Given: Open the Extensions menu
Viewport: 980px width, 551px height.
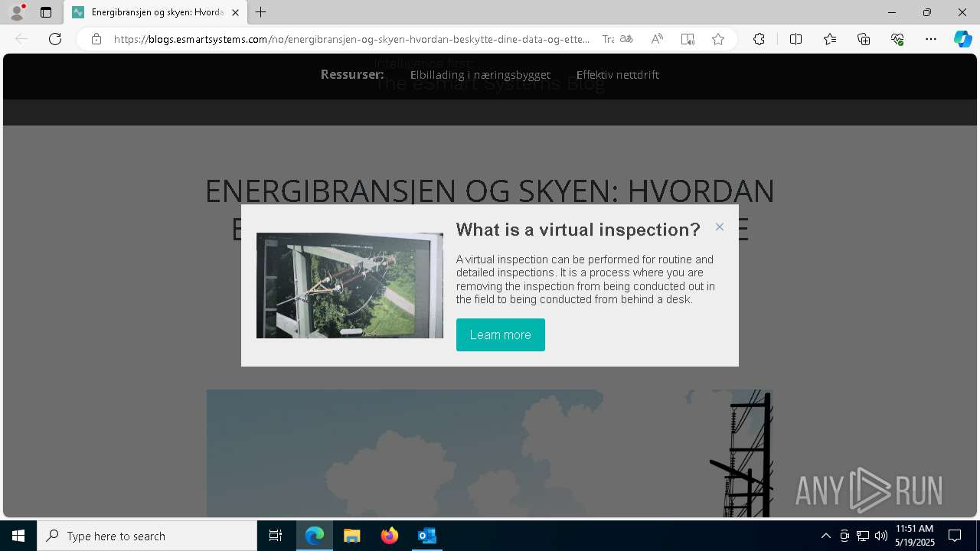Looking at the screenshot, I should 759,39.
